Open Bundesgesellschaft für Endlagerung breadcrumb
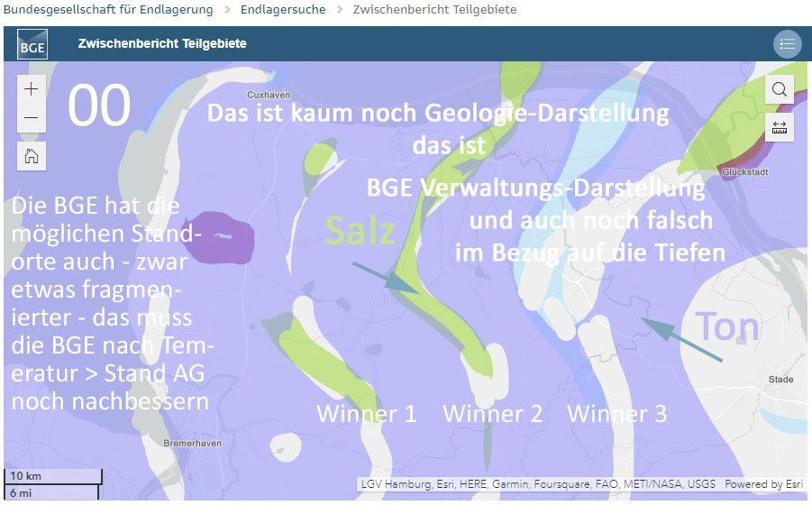 (108, 9)
